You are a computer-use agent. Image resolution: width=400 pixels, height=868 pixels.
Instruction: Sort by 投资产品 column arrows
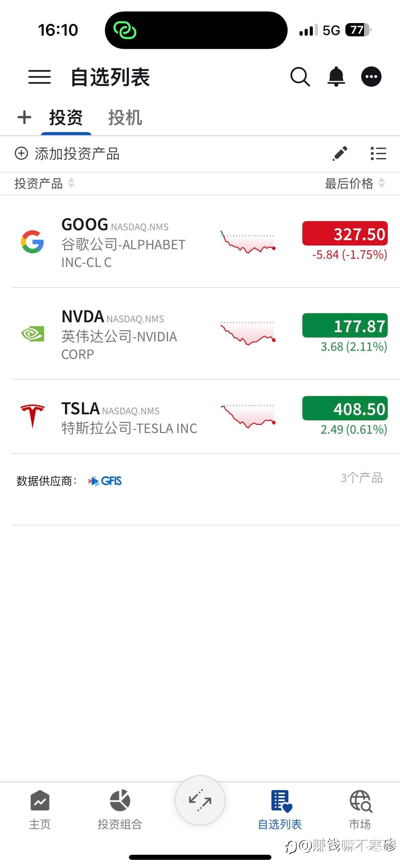[71, 183]
